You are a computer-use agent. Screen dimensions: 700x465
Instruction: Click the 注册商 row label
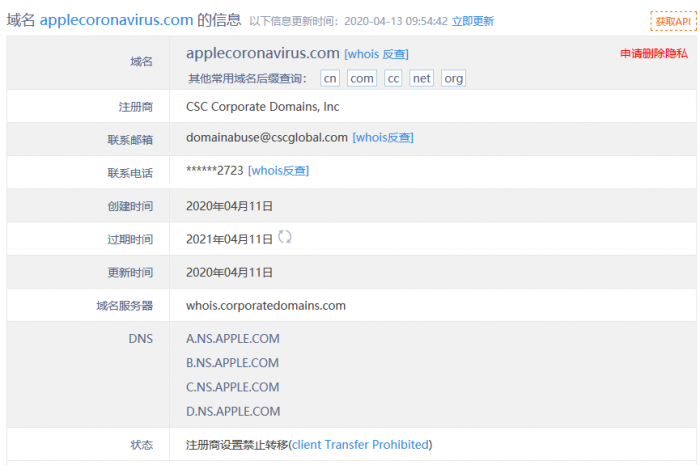136,107
